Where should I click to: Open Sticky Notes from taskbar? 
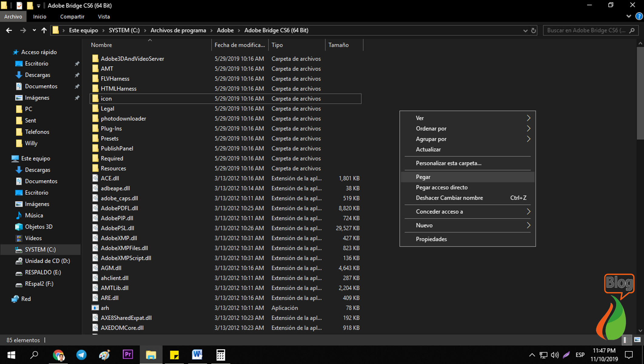(x=174, y=355)
